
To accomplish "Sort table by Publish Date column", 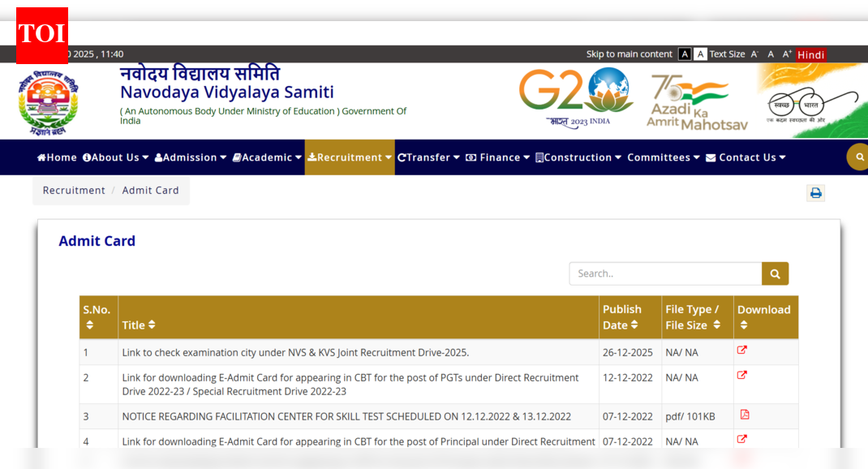I will tap(621, 317).
